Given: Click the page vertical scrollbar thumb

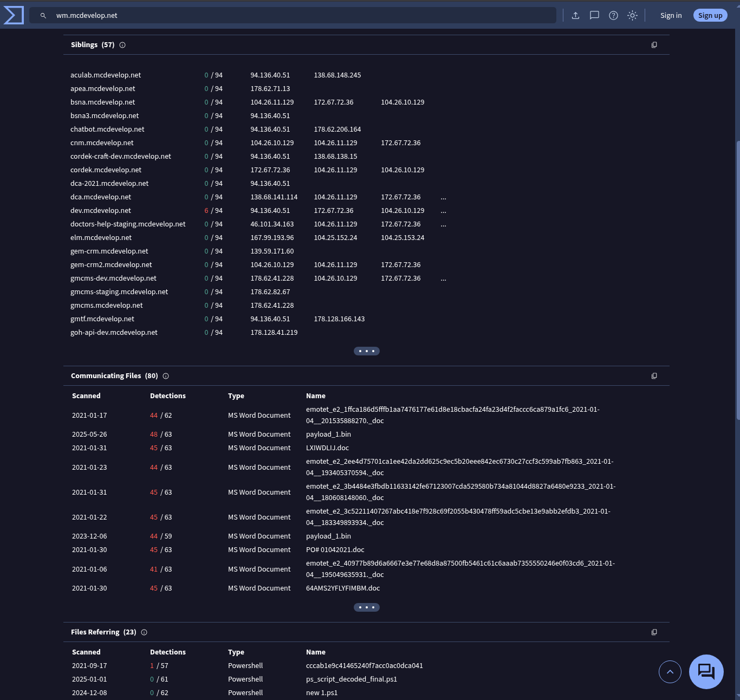Looking at the screenshot, I should [x=738, y=280].
